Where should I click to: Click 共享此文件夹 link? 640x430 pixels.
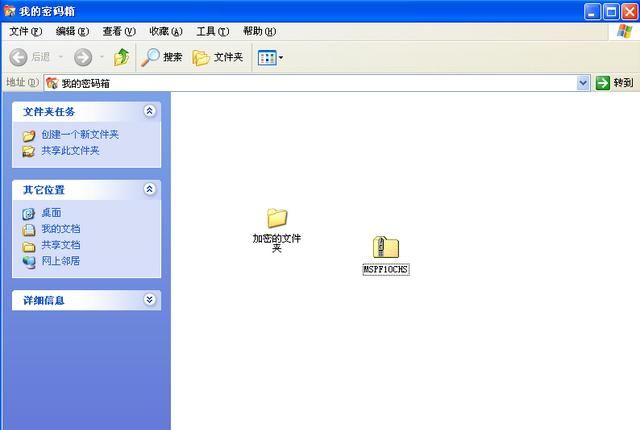70,150
